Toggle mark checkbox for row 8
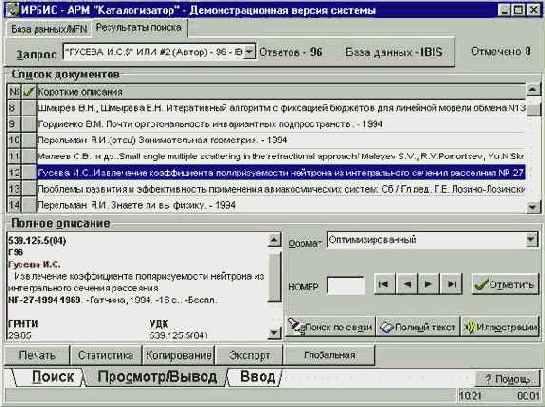This screenshot has width=545, height=407. click(x=29, y=108)
